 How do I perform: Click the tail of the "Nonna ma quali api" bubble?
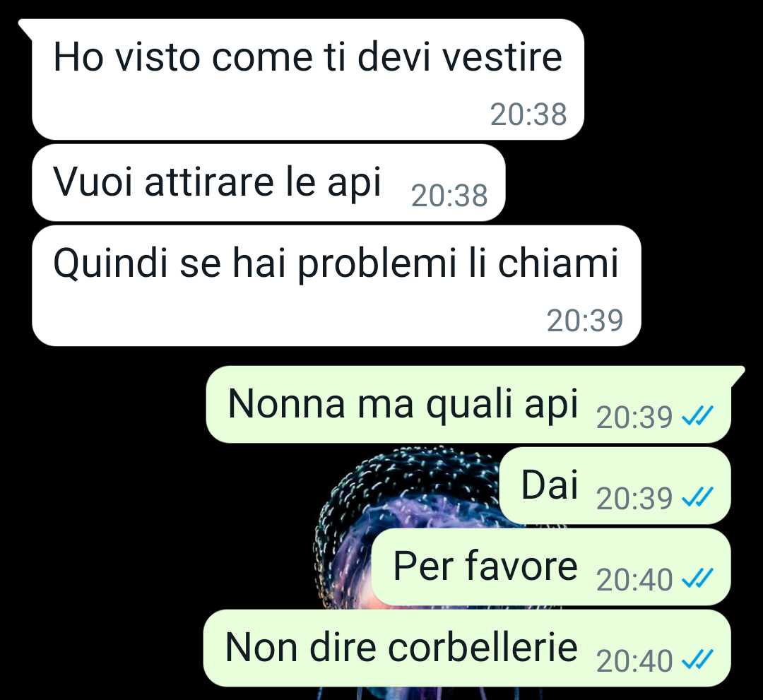coord(737,376)
